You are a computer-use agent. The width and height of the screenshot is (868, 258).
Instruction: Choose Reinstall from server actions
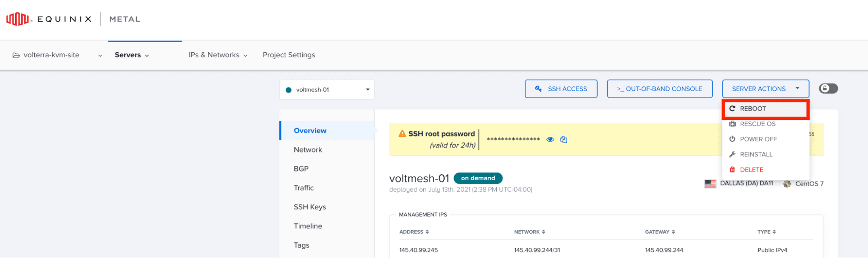tap(766, 154)
